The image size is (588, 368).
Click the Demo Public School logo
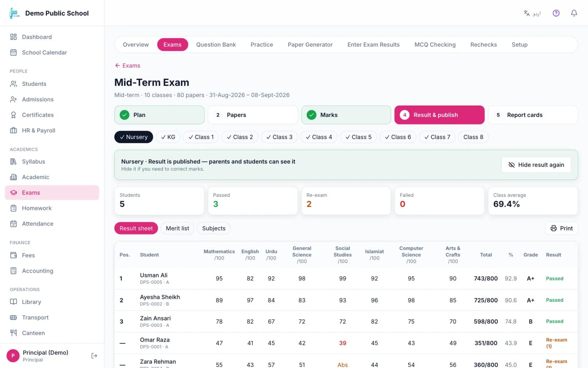pos(15,13)
